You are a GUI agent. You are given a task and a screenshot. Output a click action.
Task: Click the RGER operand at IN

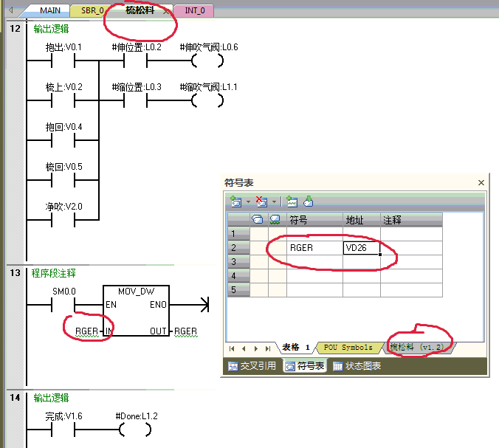(86, 331)
